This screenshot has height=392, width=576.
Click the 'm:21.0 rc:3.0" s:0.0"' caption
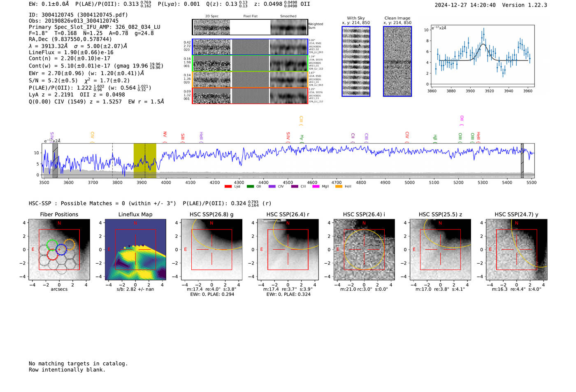(x=364, y=290)
